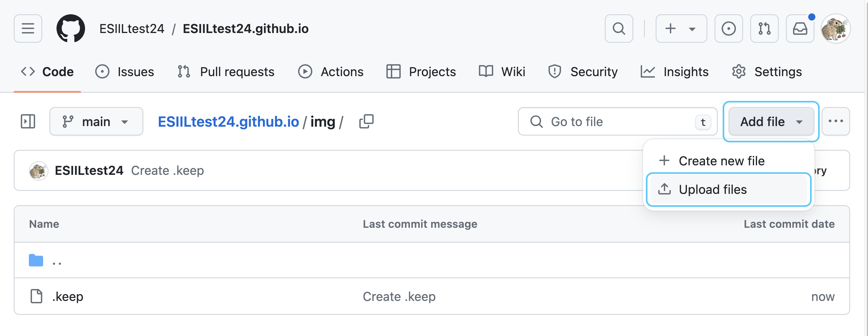
Task: Expand the main branch dropdown
Action: point(96,122)
